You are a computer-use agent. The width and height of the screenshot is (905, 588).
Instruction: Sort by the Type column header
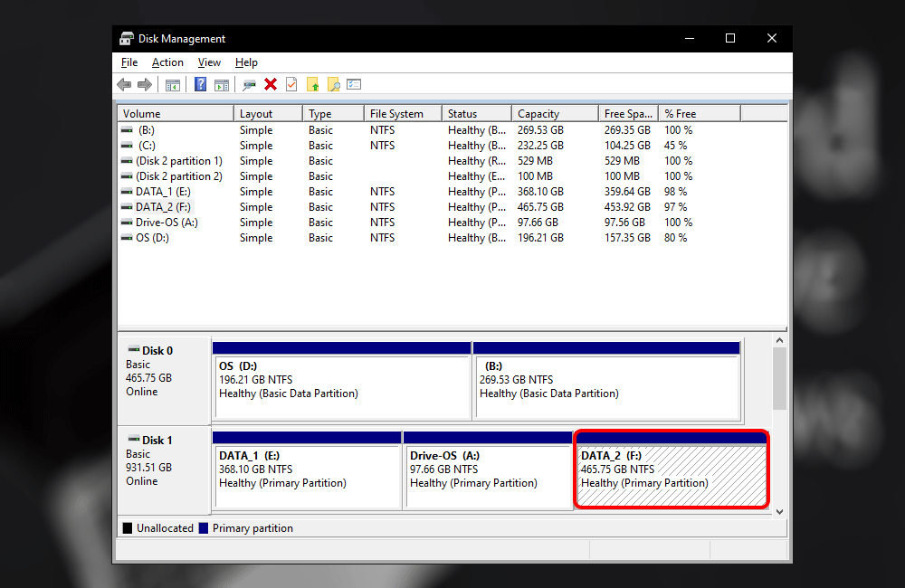click(x=334, y=114)
